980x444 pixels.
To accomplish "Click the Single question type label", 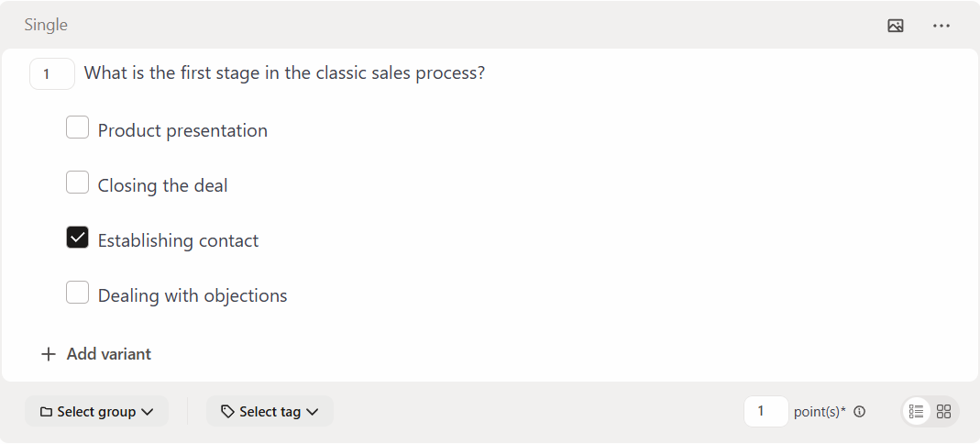I will tap(46, 25).
